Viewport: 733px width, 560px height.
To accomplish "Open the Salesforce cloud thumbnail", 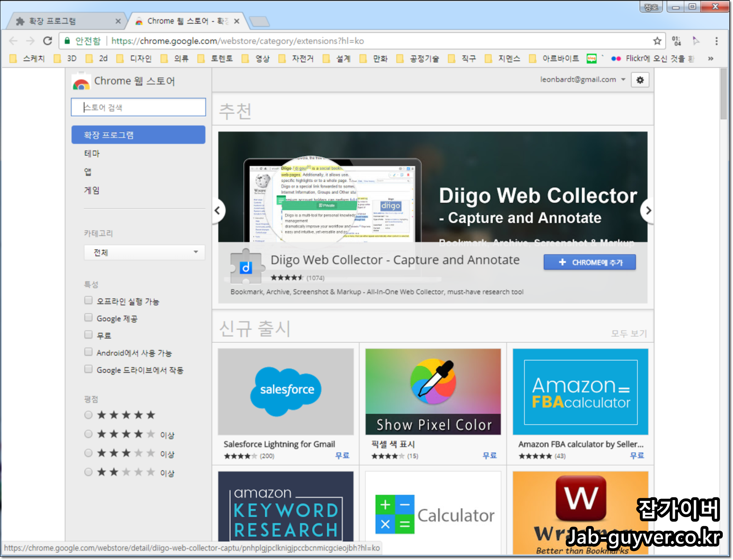I will [x=286, y=392].
